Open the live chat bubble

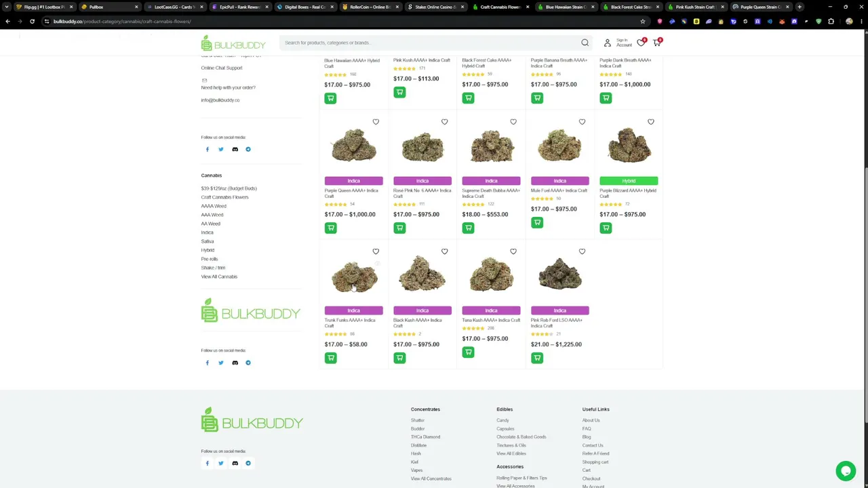pyautogui.click(x=846, y=470)
